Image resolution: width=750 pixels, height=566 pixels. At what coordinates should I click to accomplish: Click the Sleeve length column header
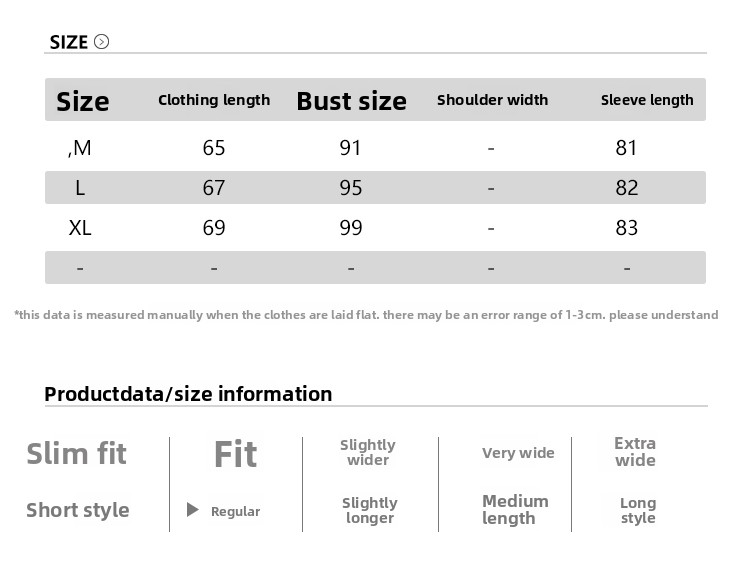[647, 100]
